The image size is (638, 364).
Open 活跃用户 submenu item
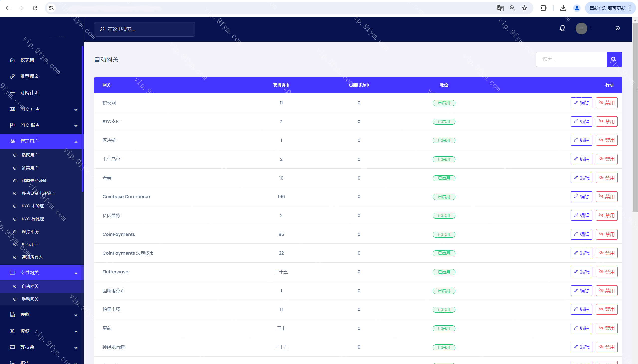(x=30, y=155)
